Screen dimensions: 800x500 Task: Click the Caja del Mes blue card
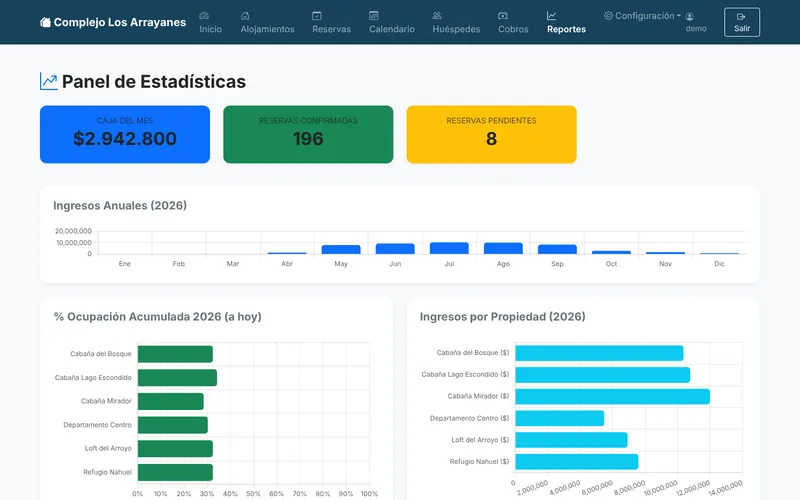coord(125,134)
